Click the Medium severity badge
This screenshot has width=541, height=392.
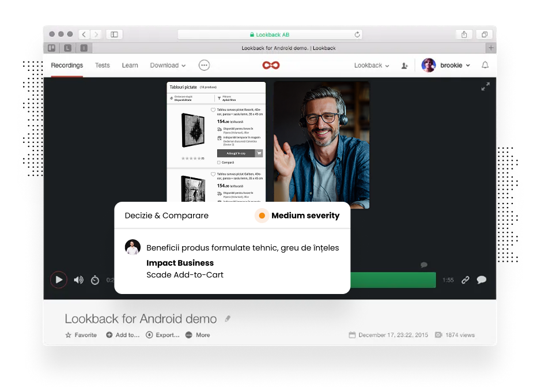297,216
